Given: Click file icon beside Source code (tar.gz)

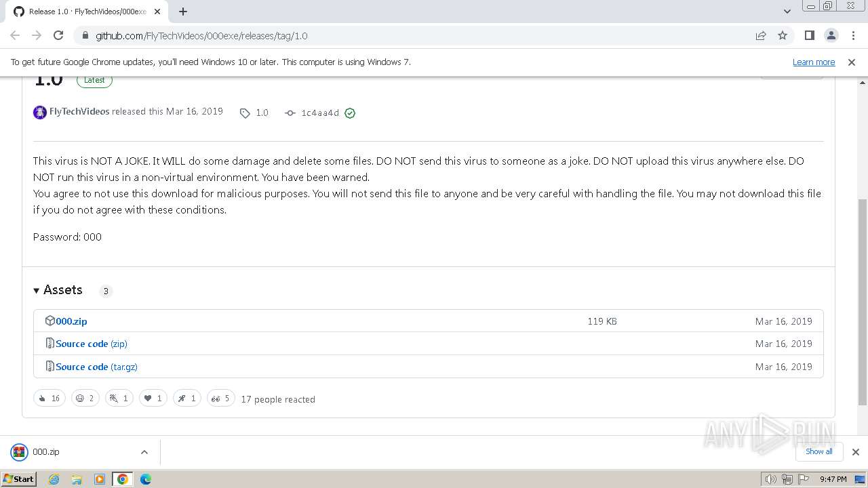Looking at the screenshot, I should (50, 366).
